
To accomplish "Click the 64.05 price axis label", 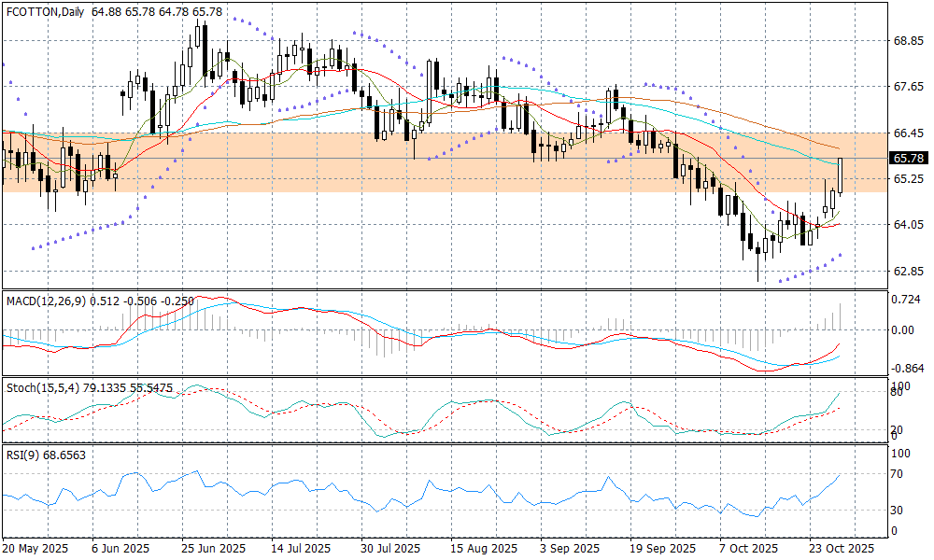I will tap(909, 225).
